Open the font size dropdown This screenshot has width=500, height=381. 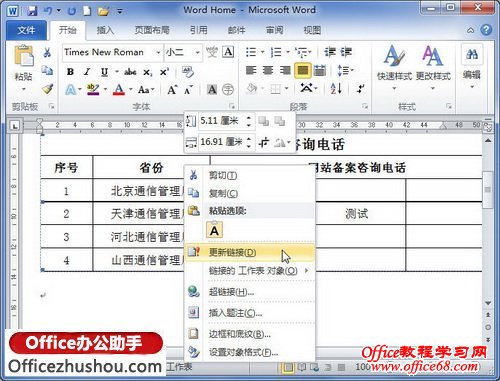click(x=197, y=52)
